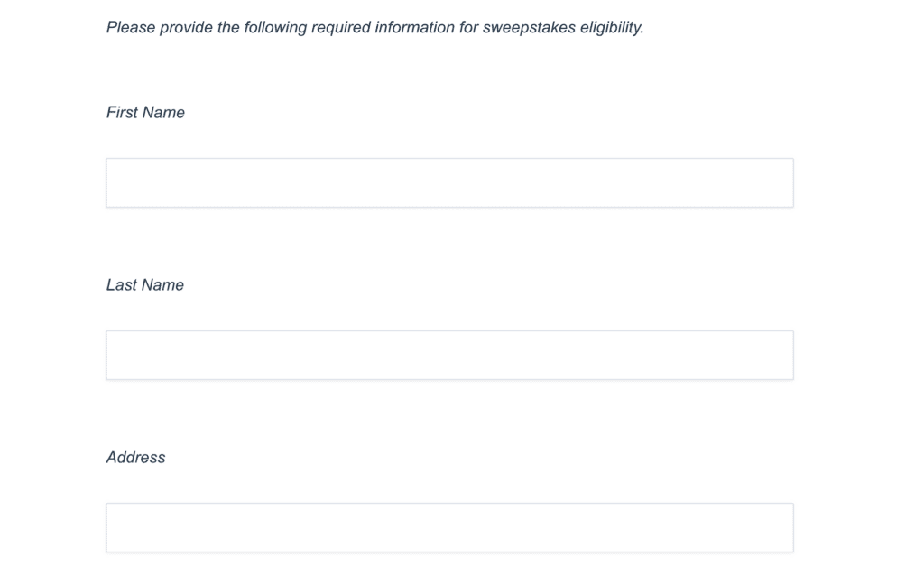The width and height of the screenshot is (924, 585).
Task: Activate the empty box for your last name
Action: coord(449,355)
